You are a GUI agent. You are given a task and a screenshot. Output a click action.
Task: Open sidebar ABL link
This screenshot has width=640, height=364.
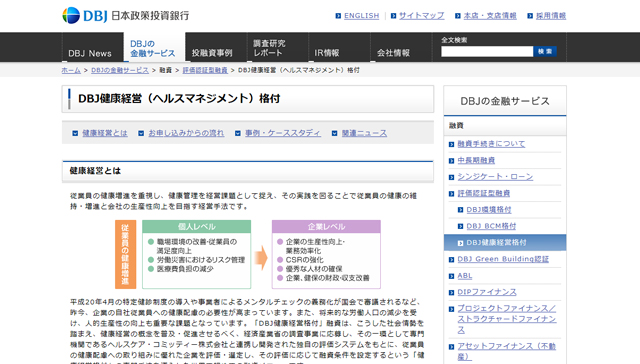click(x=464, y=276)
